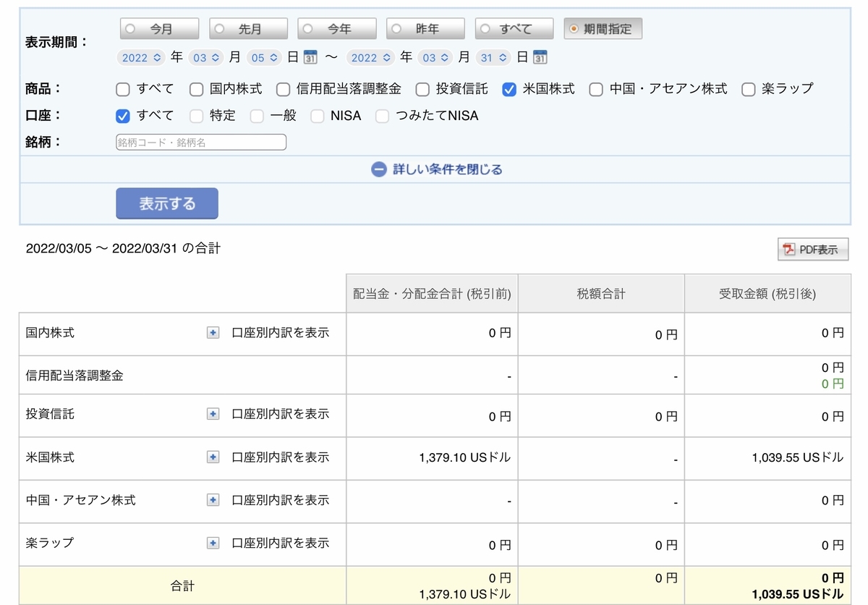Open the start year 2022 dropdown
The image size is (868, 605).
(x=141, y=57)
